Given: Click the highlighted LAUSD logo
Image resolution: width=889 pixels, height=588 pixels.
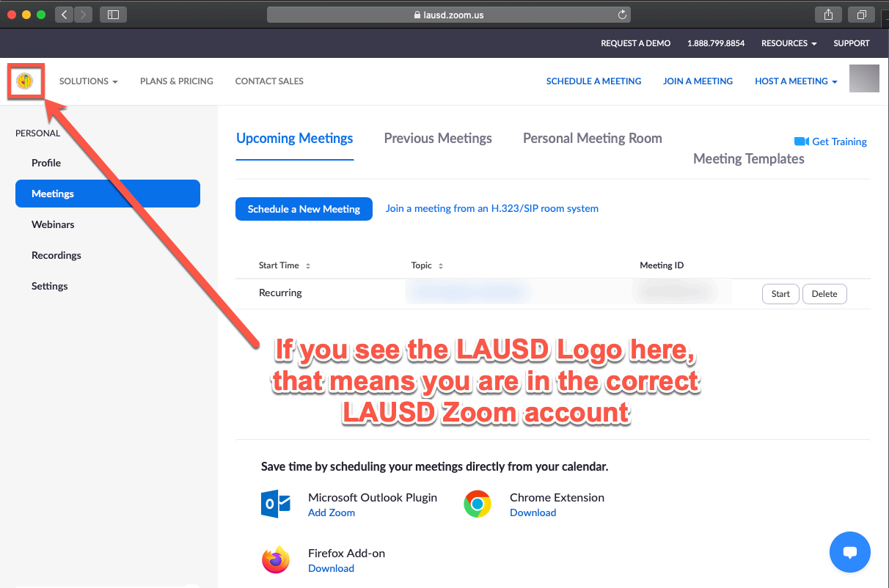Looking at the screenshot, I should coord(25,81).
